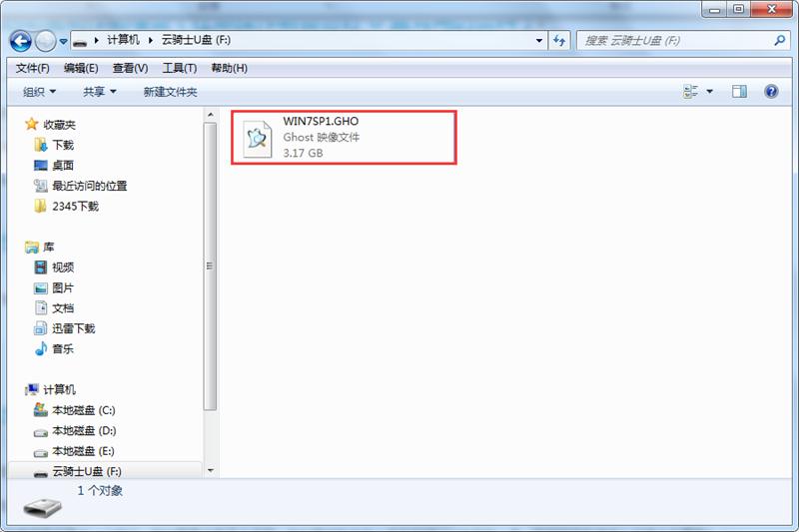
Task: Click the 2345下载 folder icon
Action: point(40,207)
